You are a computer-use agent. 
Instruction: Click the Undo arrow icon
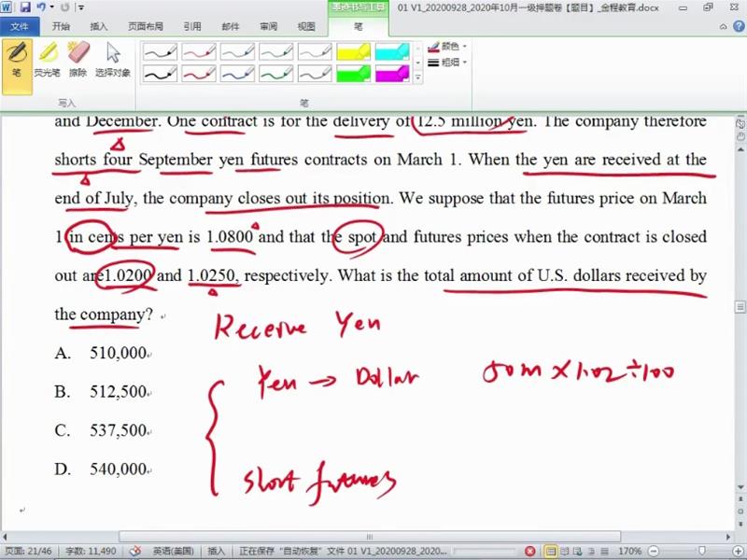41,7
